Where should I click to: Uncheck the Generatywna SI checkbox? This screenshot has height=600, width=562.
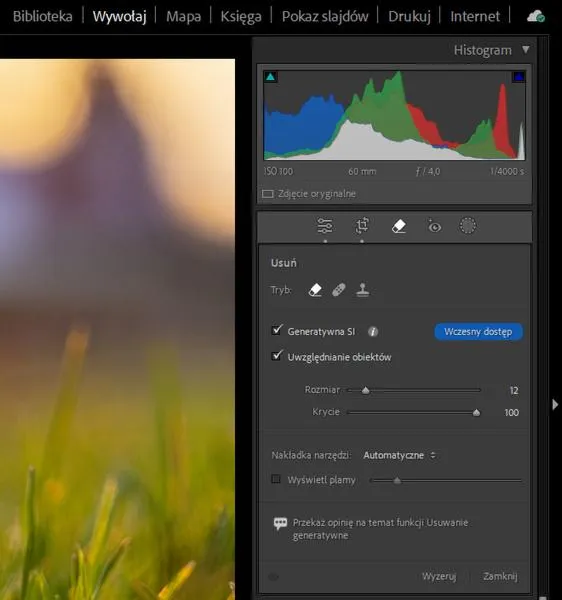click(276, 330)
